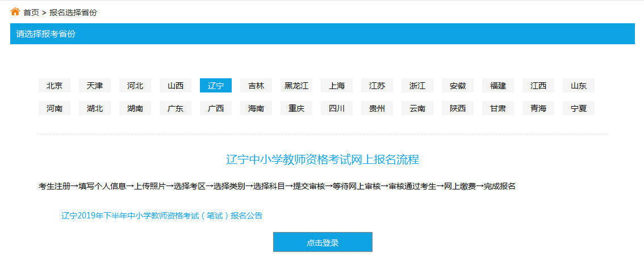Click the 点击登录 button

(323, 242)
